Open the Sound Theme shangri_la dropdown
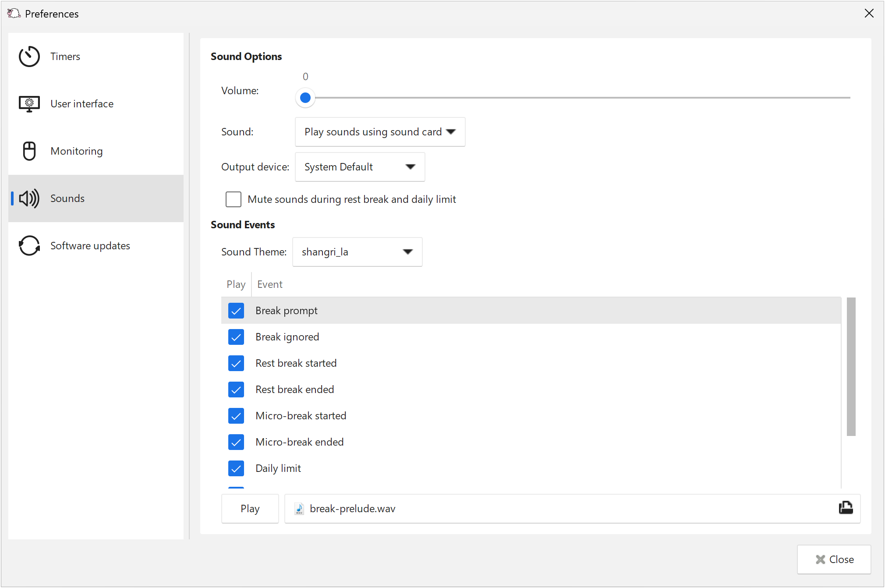 357,252
